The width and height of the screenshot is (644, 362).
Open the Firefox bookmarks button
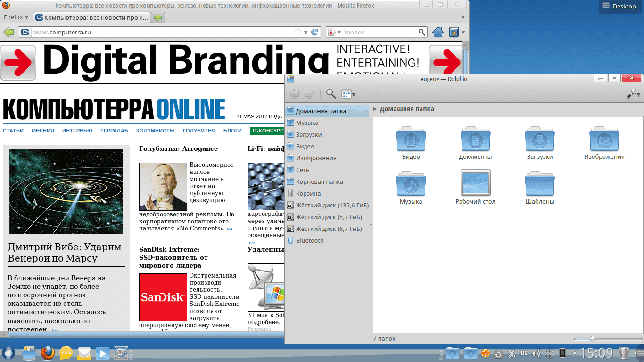(454, 32)
